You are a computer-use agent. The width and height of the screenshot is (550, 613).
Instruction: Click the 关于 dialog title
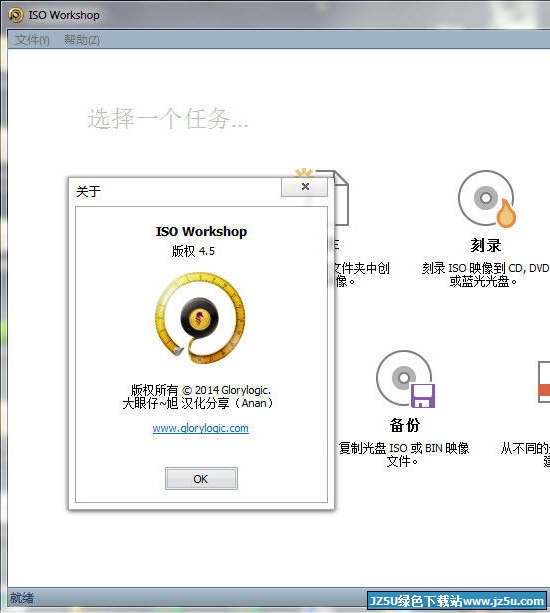coord(88,192)
